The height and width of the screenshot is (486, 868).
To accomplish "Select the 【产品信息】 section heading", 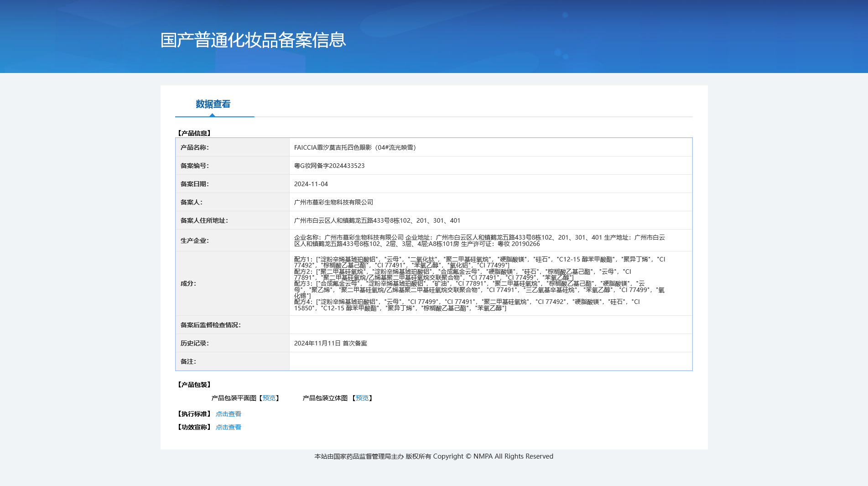I will [194, 133].
